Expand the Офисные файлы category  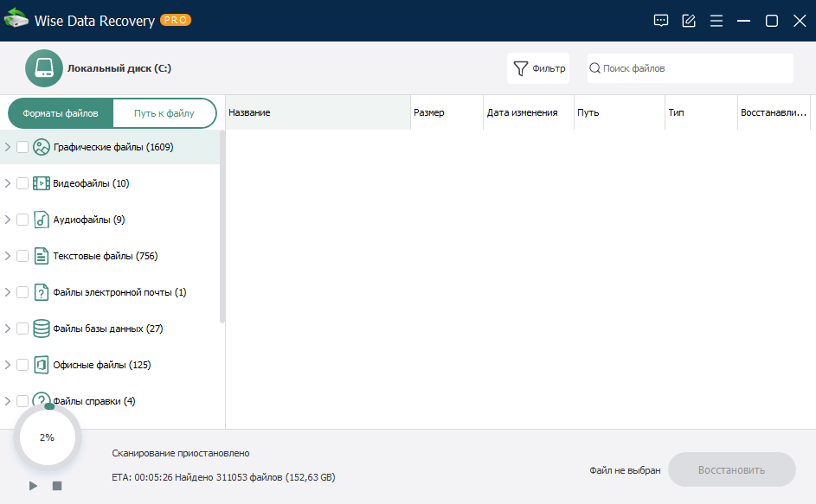[8, 365]
